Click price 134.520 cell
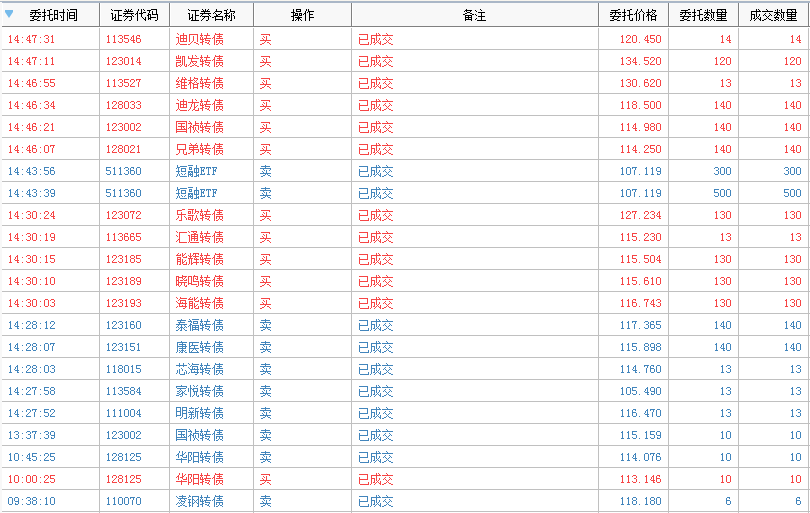Screen dimensions: 810x513 point(641,61)
